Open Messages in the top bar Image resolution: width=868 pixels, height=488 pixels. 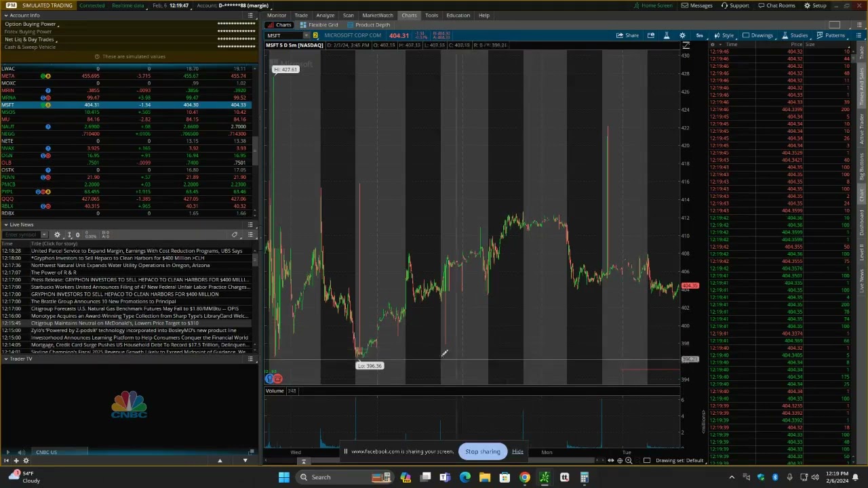(x=697, y=5)
